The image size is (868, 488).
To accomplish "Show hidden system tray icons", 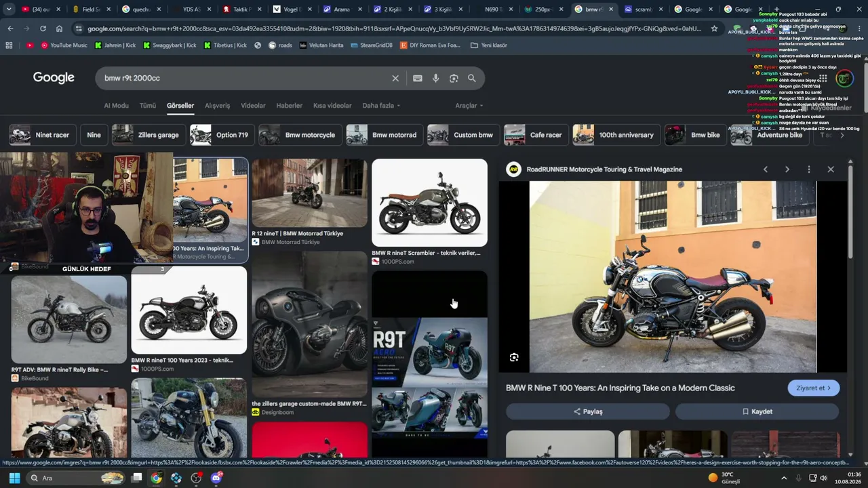I will tap(784, 478).
